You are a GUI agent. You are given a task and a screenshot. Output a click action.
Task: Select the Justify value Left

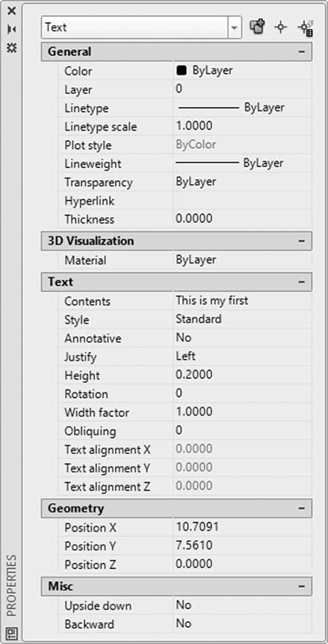tap(243, 356)
